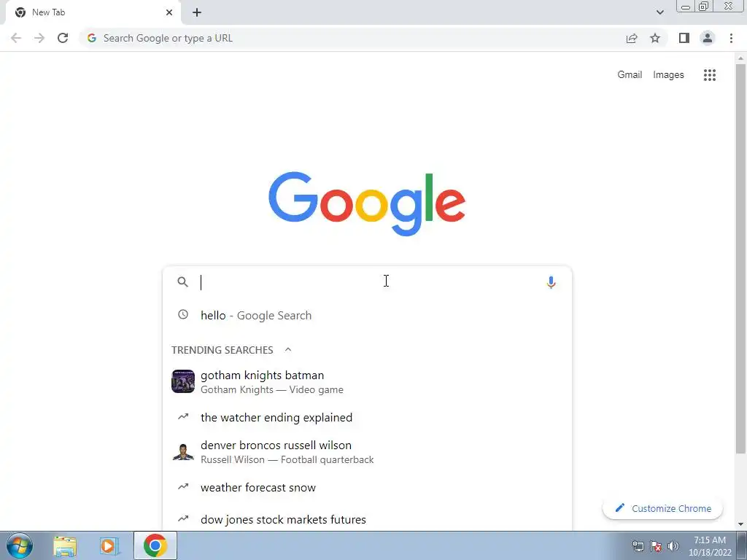This screenshot has height=560, width=747.
Task: Open the Google apps grid
Action: (709, 75)
